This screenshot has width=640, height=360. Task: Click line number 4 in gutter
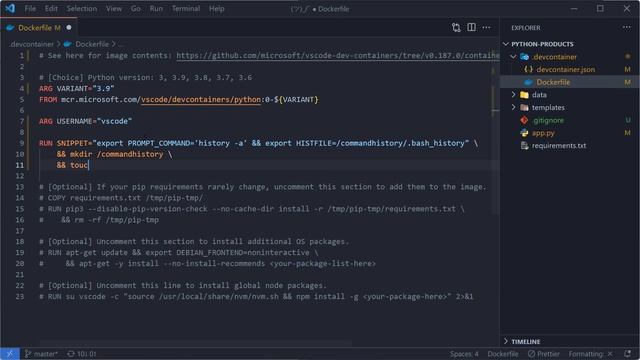point(22,89)
